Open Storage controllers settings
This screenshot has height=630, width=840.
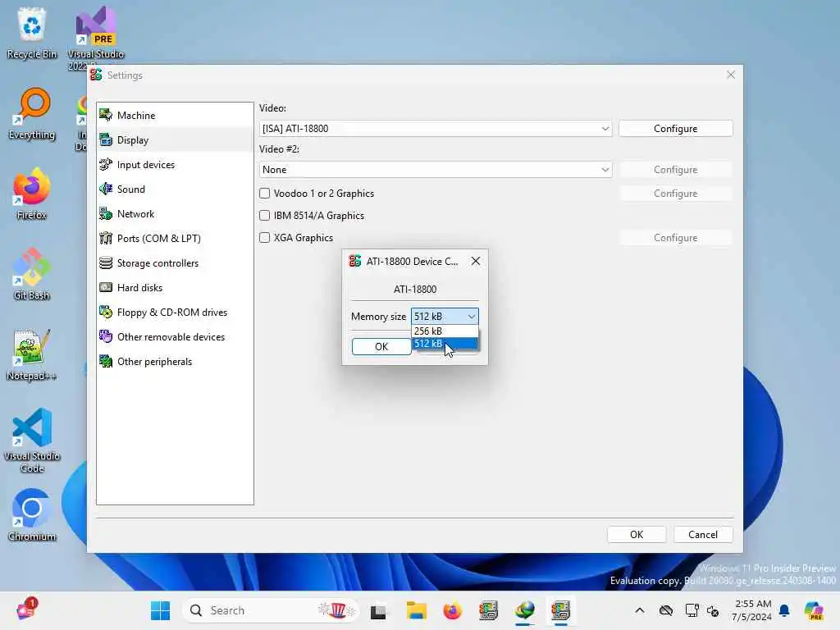tap(175, 263)
